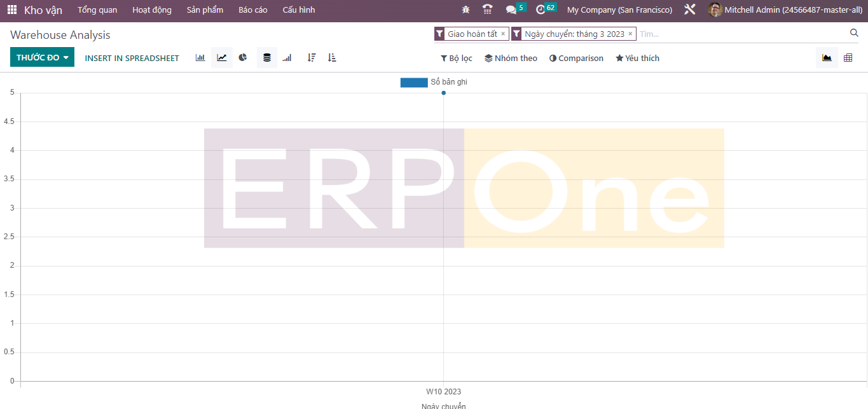The height and width of the screenshot is (409, 868).
Task: Expand the Nhóm theo grouping menu
Action: click(x=511, y=59)
